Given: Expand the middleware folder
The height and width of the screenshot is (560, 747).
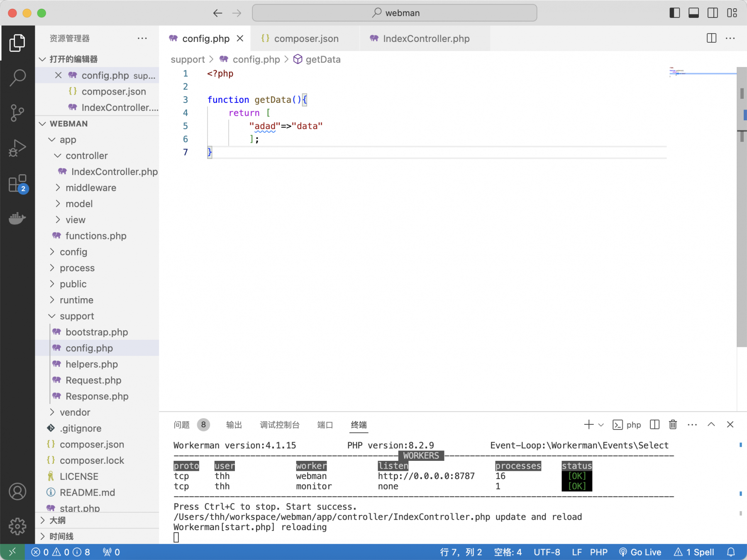Looking at the screenshot, I should point(97,187).
